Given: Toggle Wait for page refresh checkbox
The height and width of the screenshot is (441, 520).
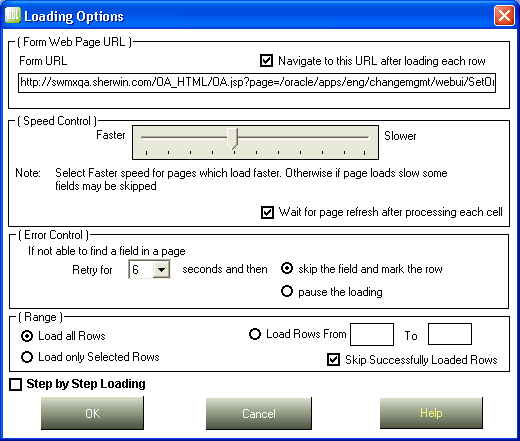Looking at the screenshot, I should [x=267, y=212].
